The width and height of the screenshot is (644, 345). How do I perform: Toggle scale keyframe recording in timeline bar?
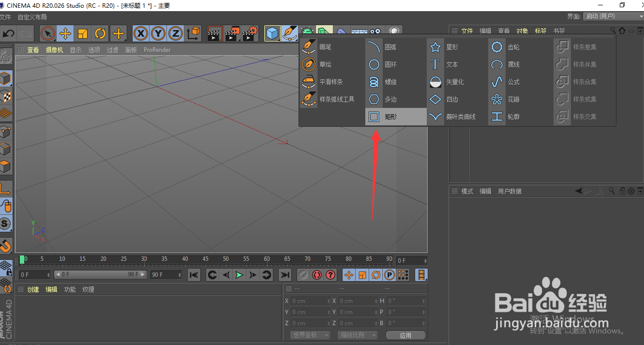362,275
